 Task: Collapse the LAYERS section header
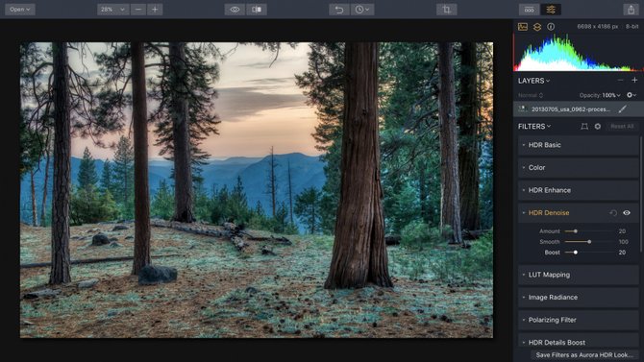pos(533,81)
